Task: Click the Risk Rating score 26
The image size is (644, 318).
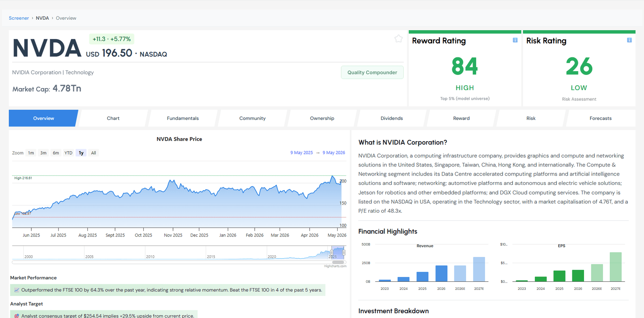Action: (x=579, y=66)
